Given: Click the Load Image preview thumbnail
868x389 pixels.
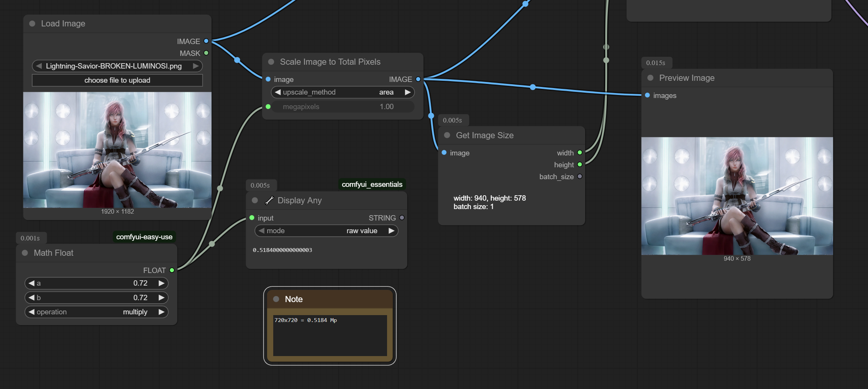Looking at the screenshot, I should click(117, 150).
